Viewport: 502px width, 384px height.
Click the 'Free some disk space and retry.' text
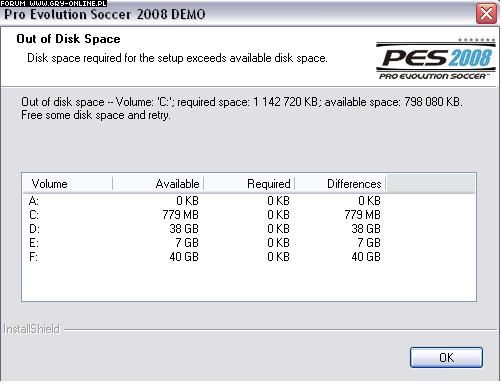[96, 115]
